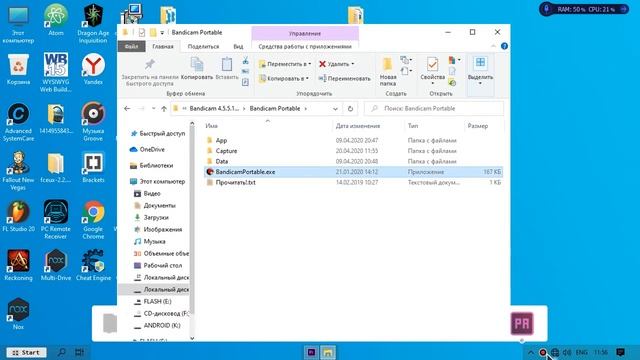This screenshot has height=360, width=640.
Task: Open the Atom desktop shortcut
Action: point(56,20)
